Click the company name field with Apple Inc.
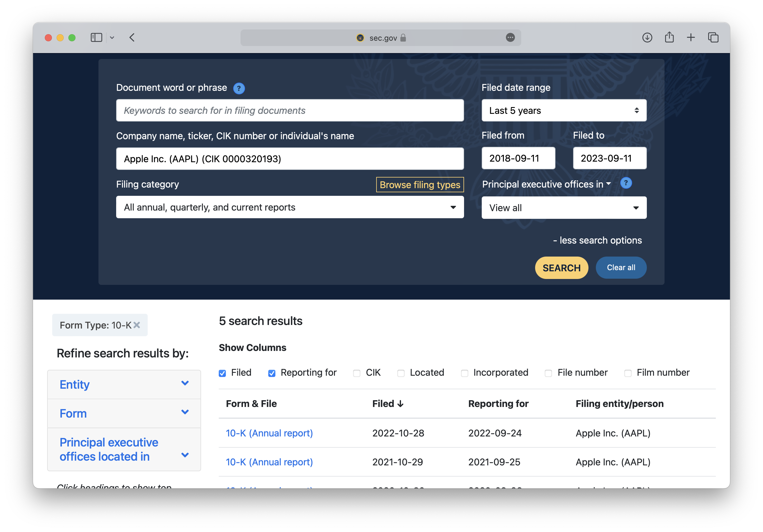763x532 pixels. coord(290,159)
